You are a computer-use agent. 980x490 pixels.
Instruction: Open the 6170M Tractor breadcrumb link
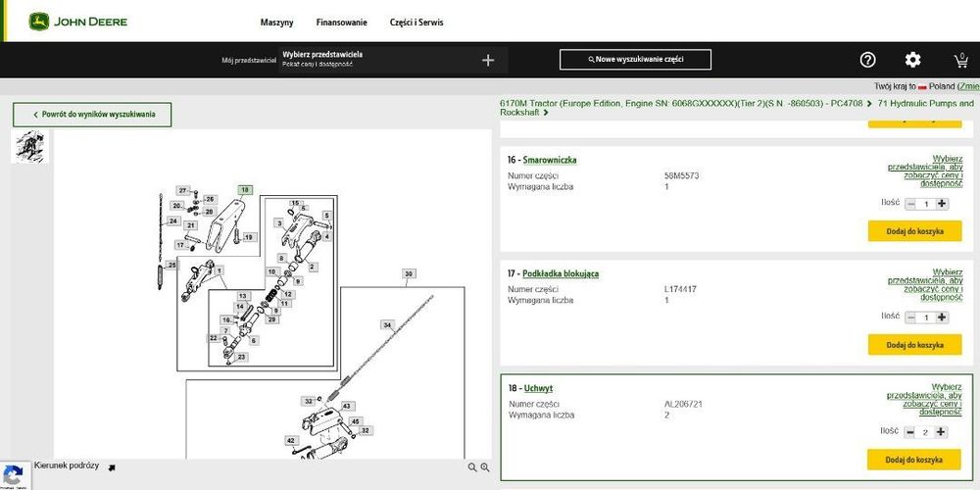[x=681, y=103]
